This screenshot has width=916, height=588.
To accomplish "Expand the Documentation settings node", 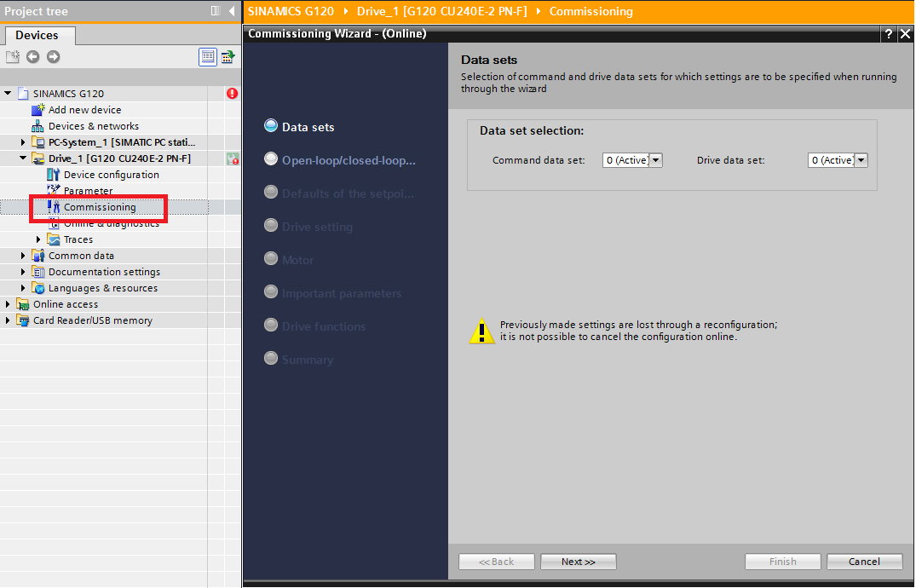I will pos(23,272).
